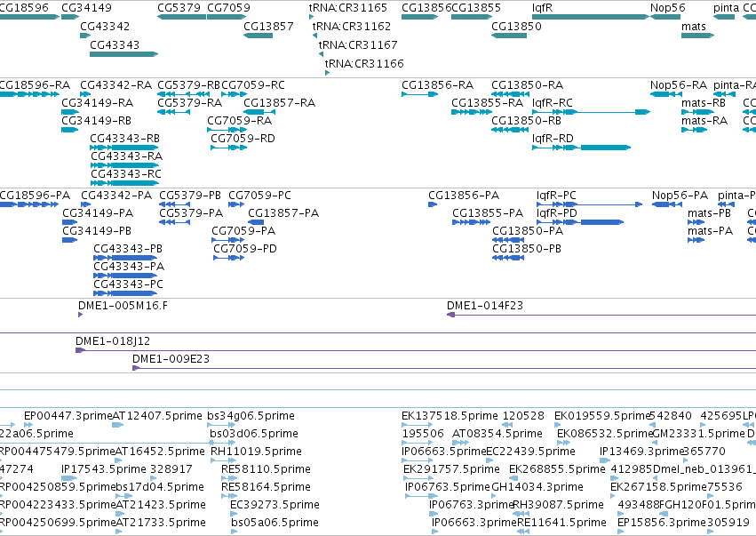This screenshot has width=756, height=536.
Task: Click the tRNA:CR31167 label
Action: (358, 44)
